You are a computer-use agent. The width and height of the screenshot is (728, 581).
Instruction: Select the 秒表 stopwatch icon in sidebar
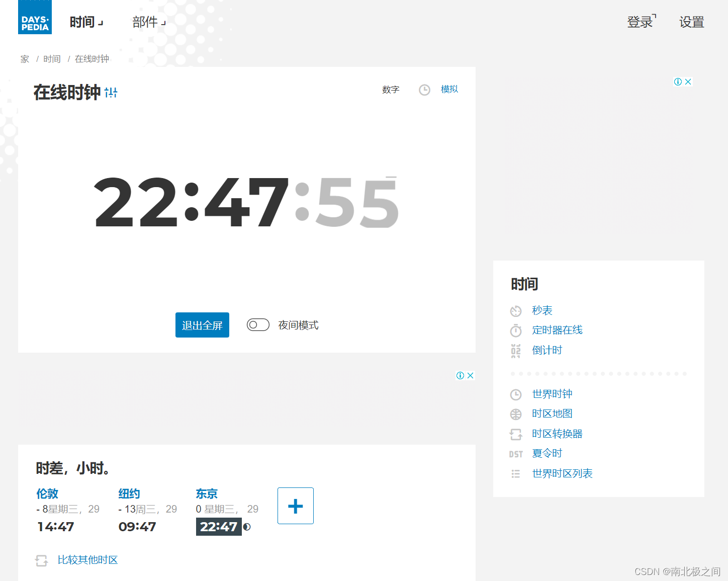516,311
